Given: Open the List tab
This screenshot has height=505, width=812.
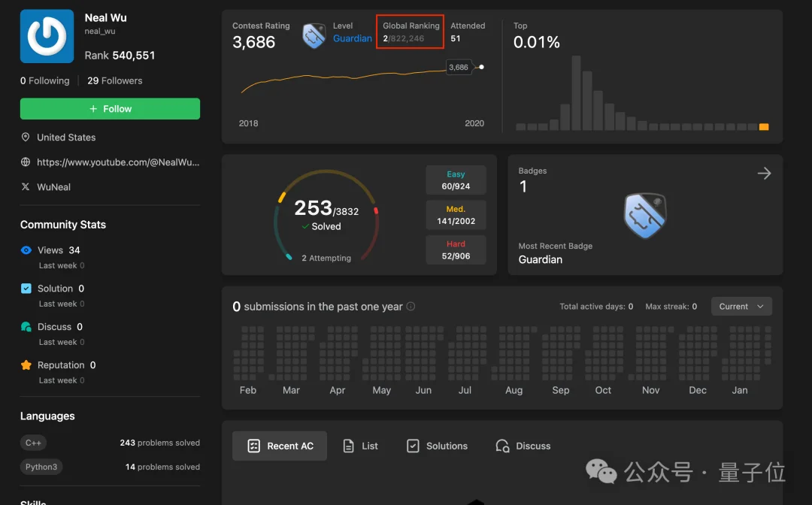Looking at the screenshot, I should pos(360,446).
